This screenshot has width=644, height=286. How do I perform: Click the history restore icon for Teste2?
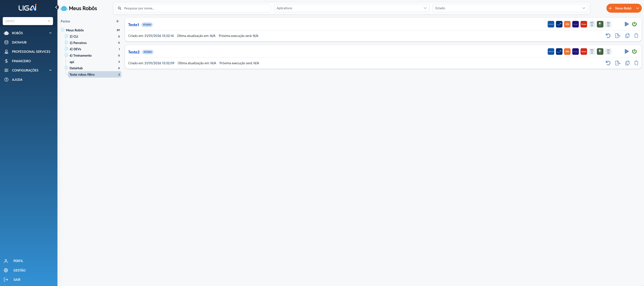point(608,63)
